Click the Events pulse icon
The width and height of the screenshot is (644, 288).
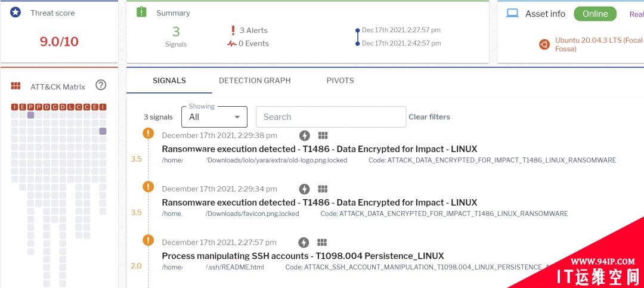[x=231, y=43]
